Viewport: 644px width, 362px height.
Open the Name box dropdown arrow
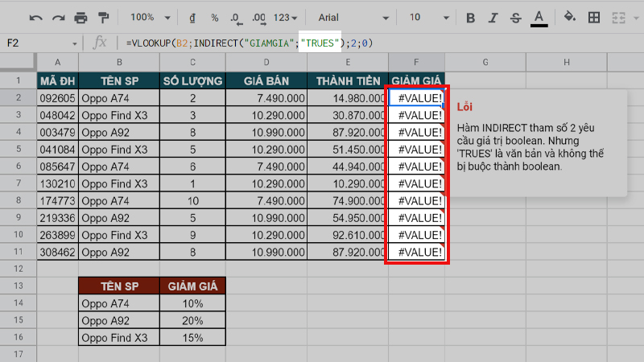(74, 43)
